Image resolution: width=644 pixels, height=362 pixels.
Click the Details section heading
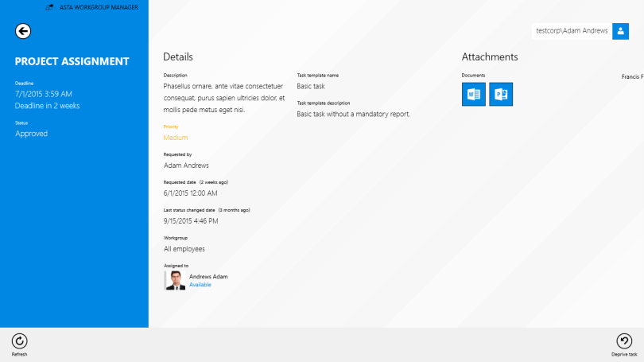(178, 56)
